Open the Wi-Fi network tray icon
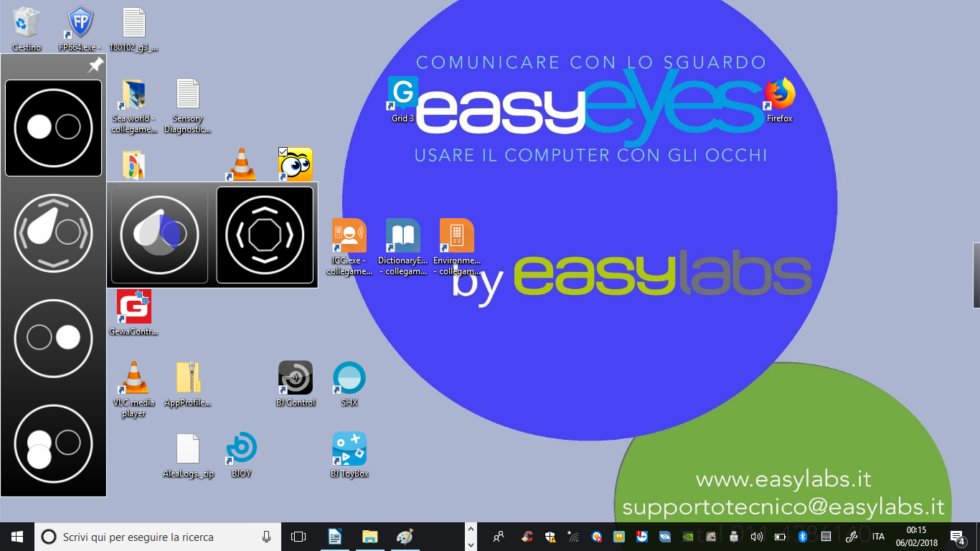Image resolution: width=980 pixels, height=551 pixels. coord(573,536)
